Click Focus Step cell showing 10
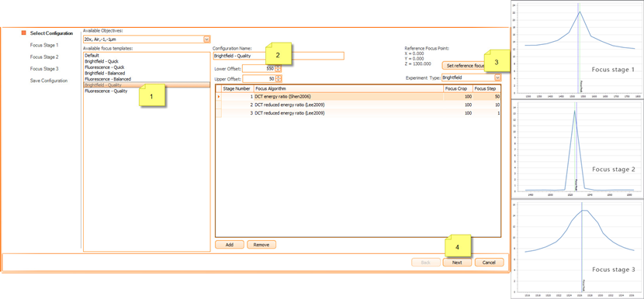The height and width of the screenshot is (299, 644). [x=486, y=105]
